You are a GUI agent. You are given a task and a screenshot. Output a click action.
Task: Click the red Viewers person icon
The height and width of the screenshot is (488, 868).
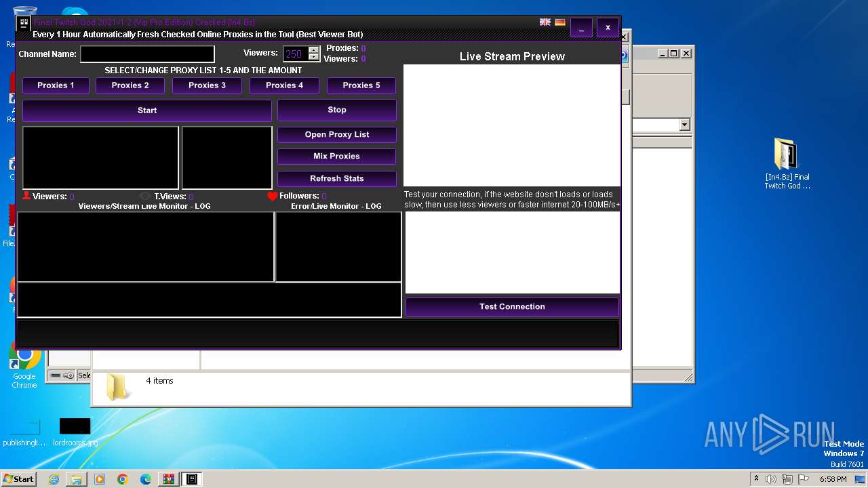coord(26,196)
